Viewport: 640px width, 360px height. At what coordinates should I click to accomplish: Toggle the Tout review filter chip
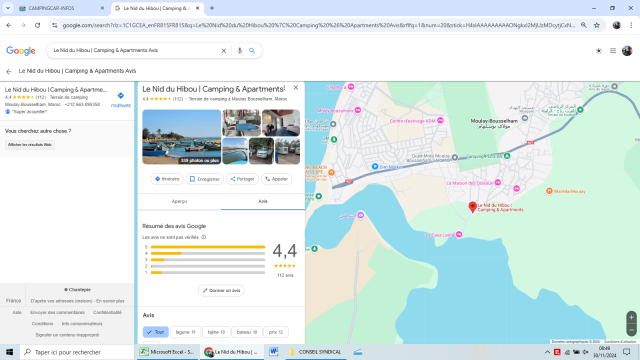pyautogui.click(x=156, y=332)
